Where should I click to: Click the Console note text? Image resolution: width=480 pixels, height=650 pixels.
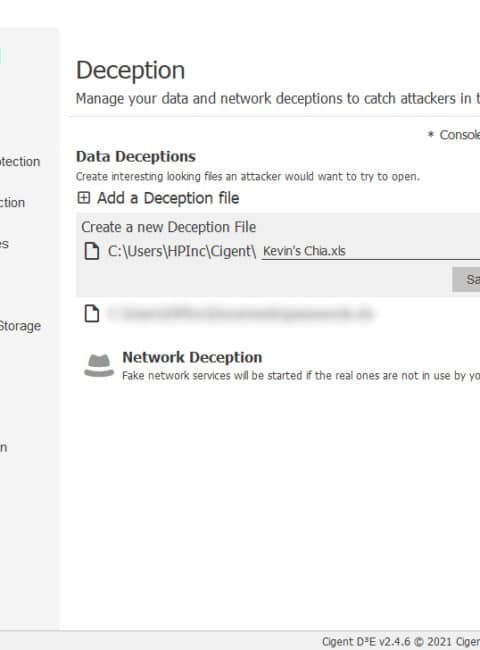[459, 135]
